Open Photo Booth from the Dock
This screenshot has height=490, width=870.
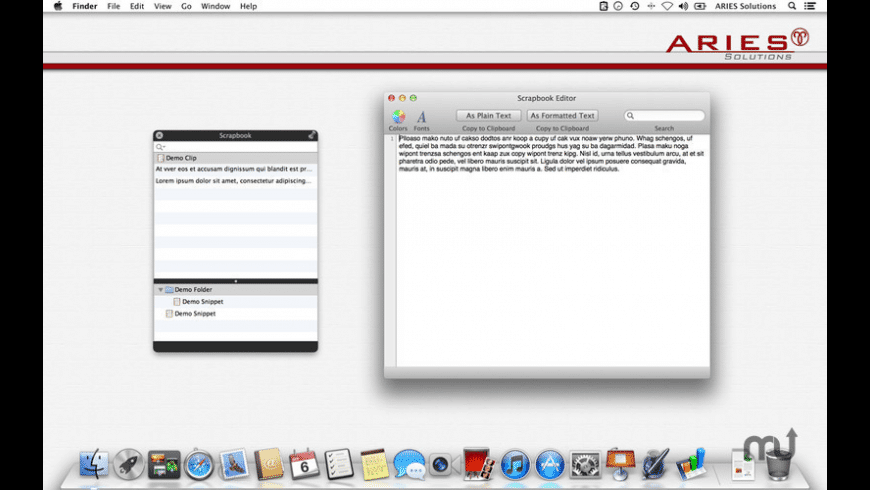(478, 463)
